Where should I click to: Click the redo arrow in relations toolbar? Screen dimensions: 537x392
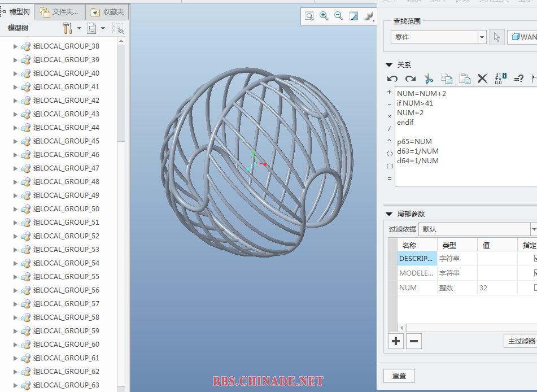(x=411, y=79)
